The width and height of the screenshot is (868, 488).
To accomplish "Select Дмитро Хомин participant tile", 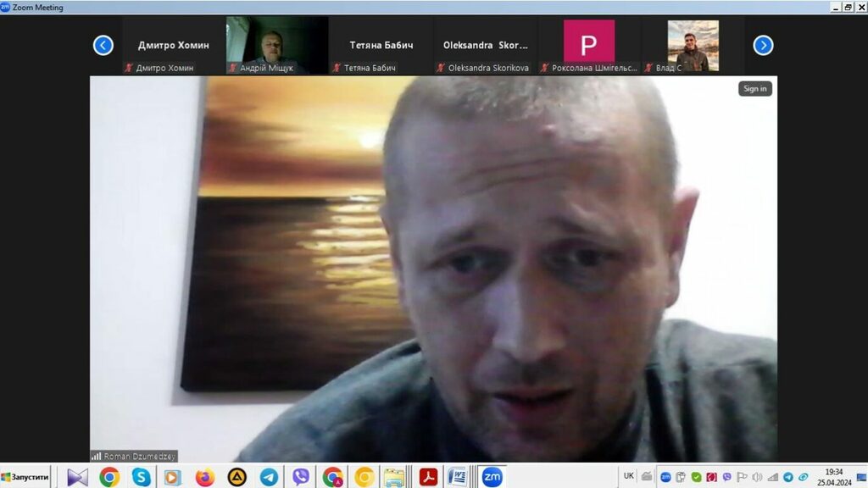I will click(x=173, y=46).
